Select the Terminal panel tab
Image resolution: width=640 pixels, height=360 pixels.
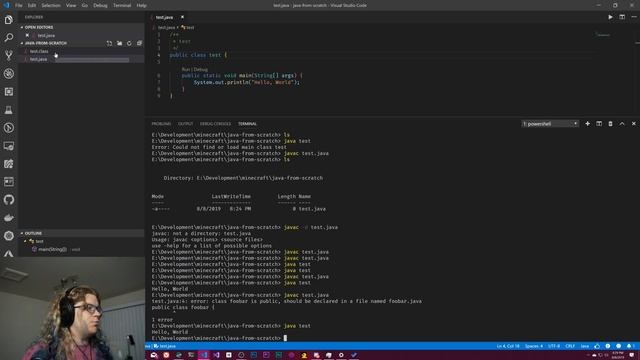[247, 124]
